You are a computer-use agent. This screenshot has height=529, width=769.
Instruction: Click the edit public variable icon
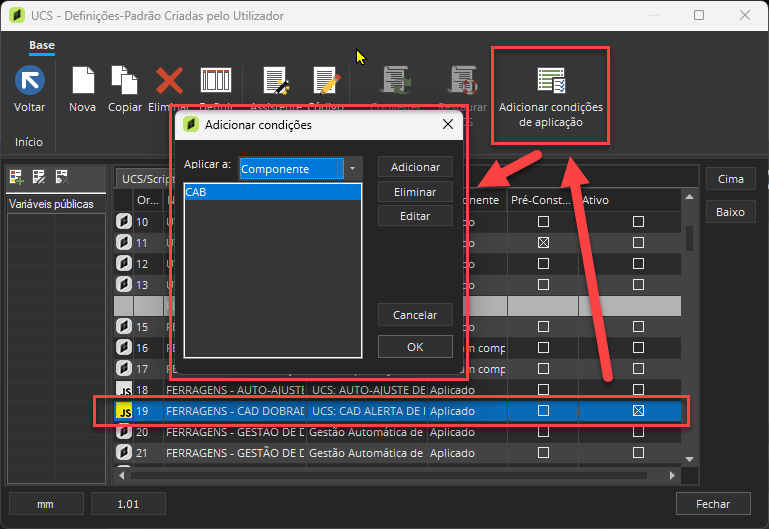click(39, 177)
